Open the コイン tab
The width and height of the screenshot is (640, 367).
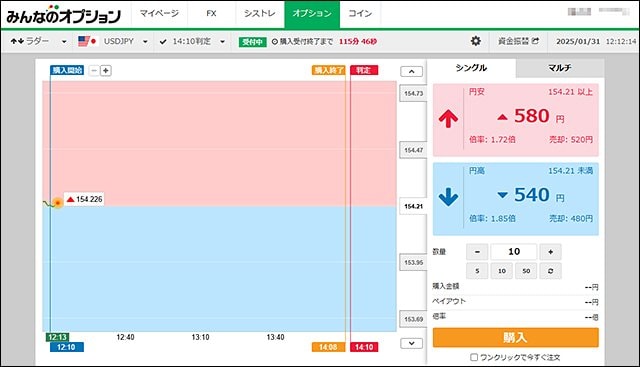point(360,13)
